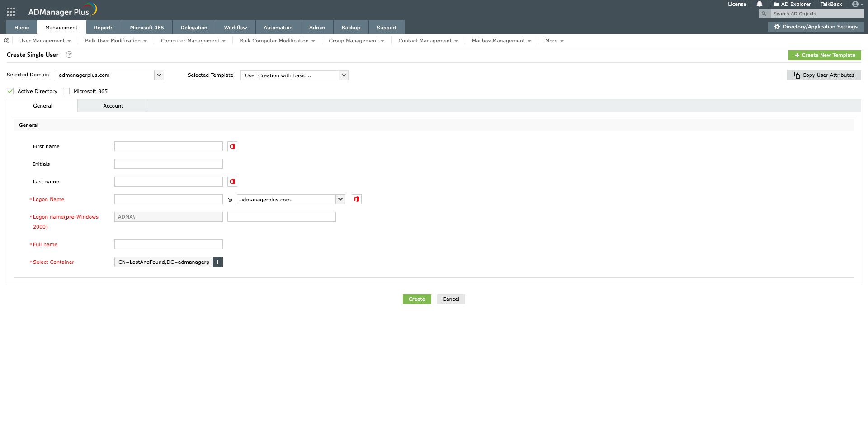Click the License link
The width and height of the screenshot is (868, 435).
737,4
